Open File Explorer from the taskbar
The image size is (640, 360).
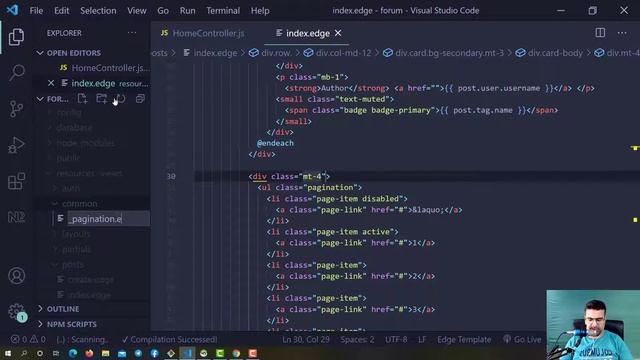pos(106,353)
